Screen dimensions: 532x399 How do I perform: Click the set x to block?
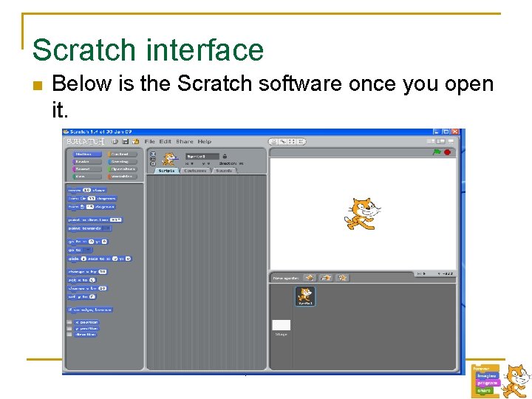click(x=82, y=280)
